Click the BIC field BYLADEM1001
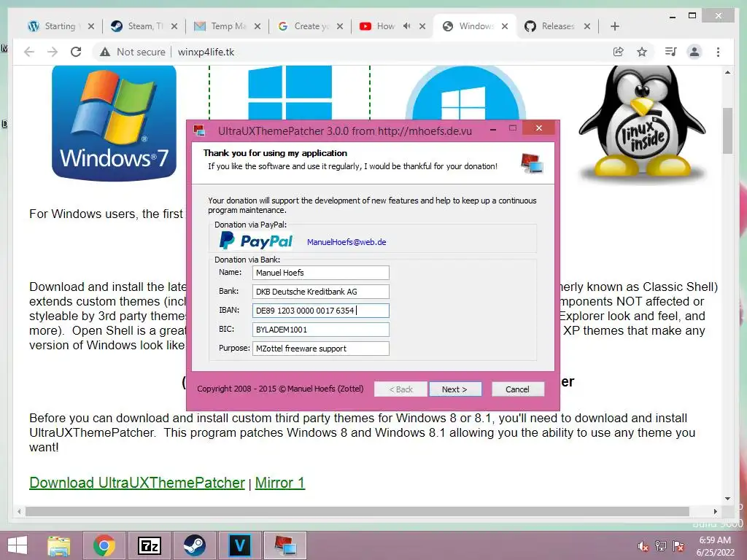This screenshot has height=560, width=747. (321, 330)
